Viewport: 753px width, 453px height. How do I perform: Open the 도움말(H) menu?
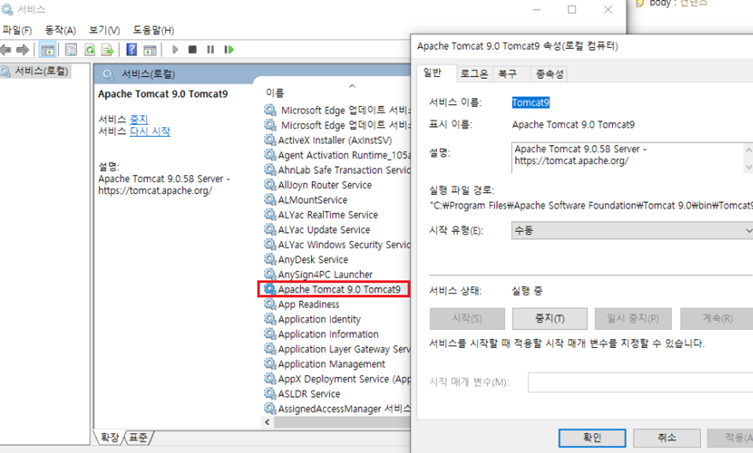point(153,30)
